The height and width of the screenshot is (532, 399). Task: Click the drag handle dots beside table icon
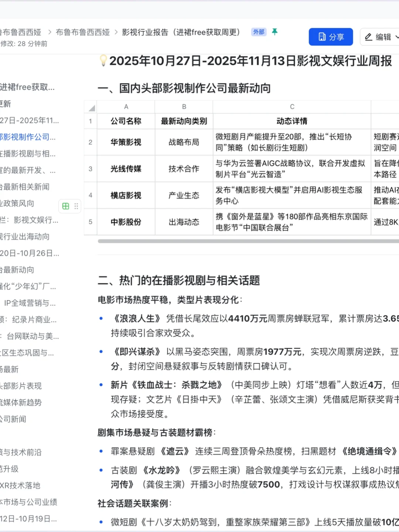click(76, 206)
